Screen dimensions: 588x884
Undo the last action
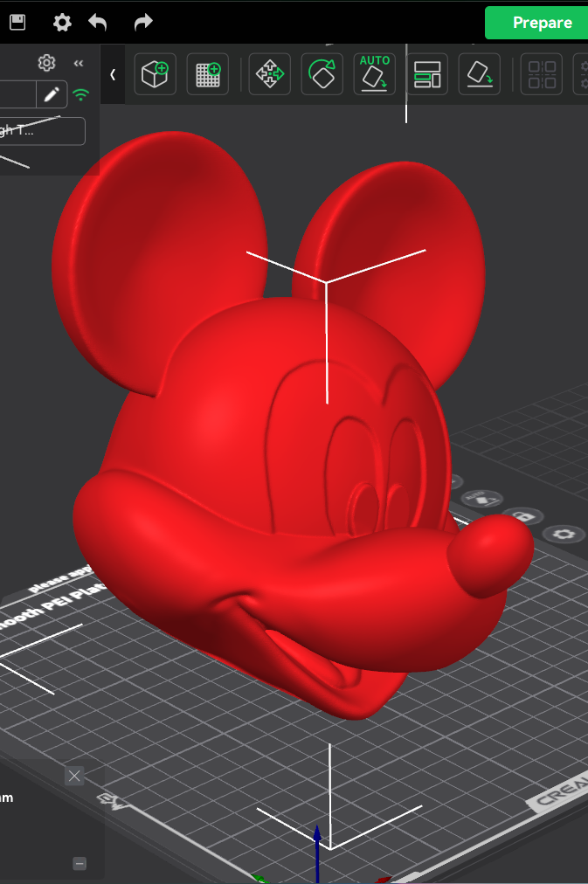[98, 23]
